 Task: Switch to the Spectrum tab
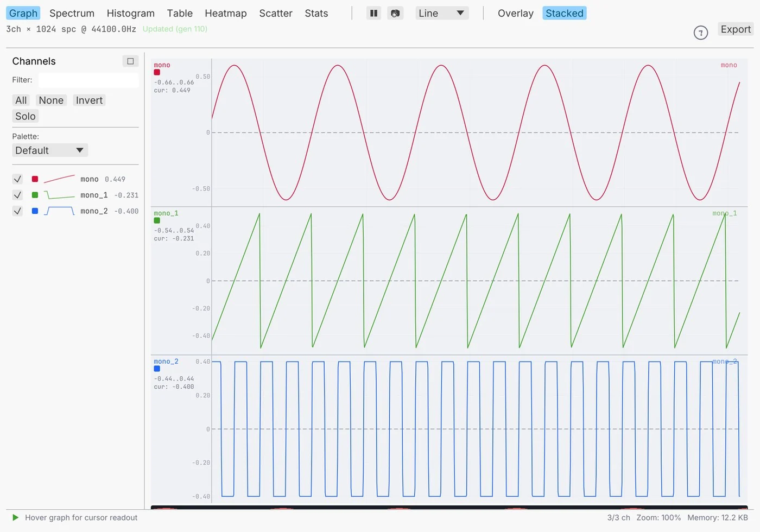[72, 13]
